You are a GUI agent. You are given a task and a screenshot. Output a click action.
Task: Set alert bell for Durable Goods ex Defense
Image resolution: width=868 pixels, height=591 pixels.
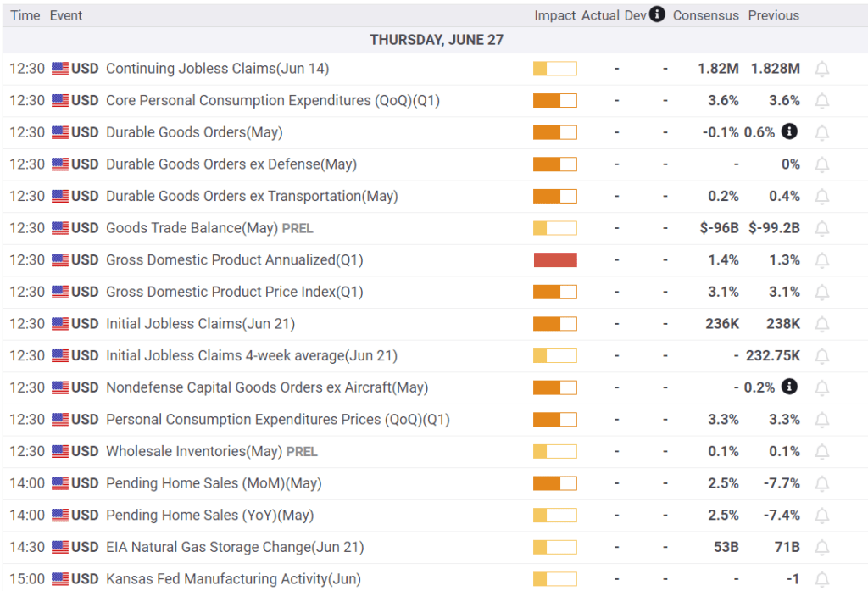(x=822, y=164)
